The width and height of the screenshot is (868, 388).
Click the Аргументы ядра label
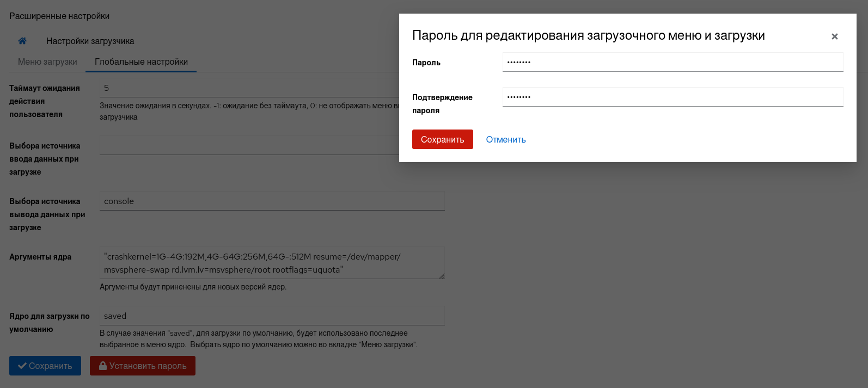tap(40, 257)
